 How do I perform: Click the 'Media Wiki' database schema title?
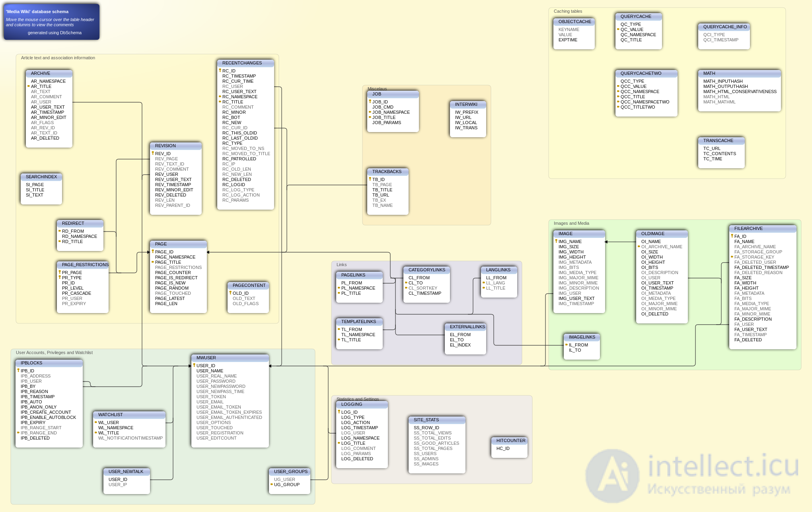pos(37,12)
